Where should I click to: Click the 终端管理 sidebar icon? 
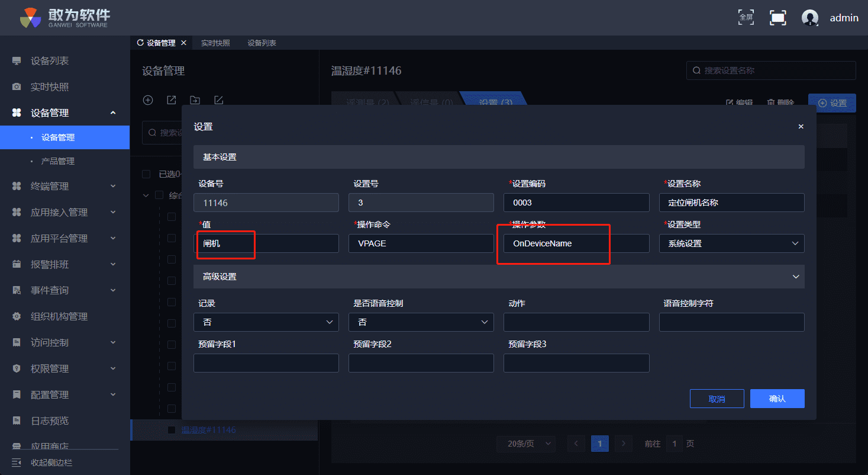(x=17, y=187)
